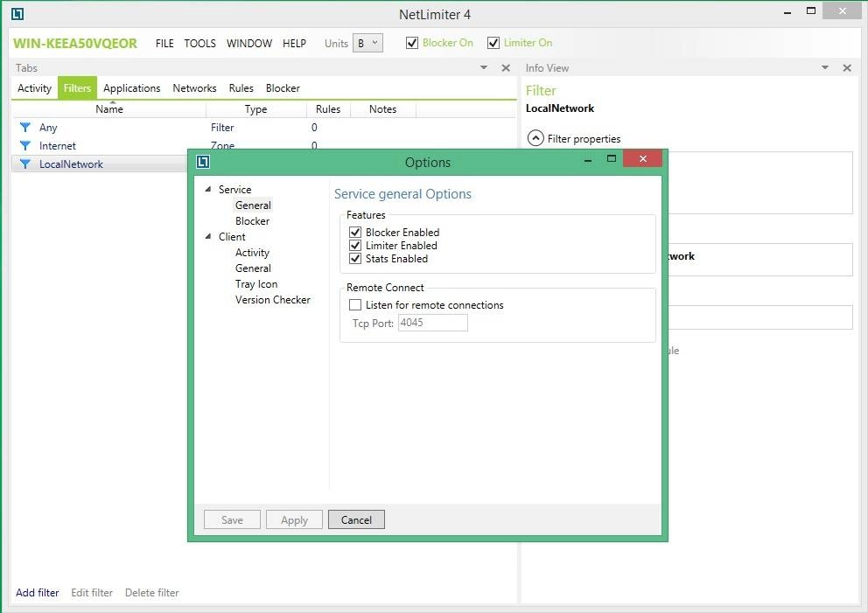Select the Any filter row

click(263, 128)
